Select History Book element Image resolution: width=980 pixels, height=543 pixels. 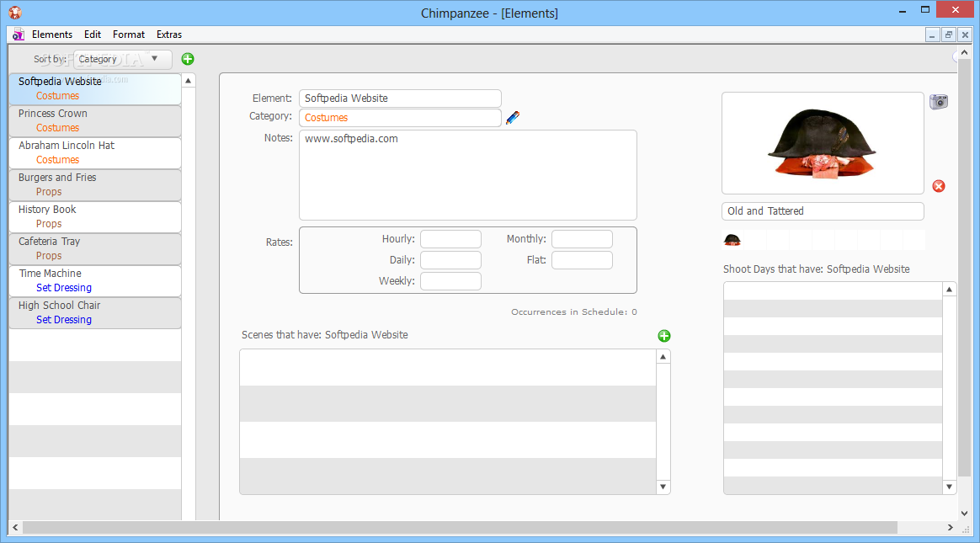pos(95,216)
